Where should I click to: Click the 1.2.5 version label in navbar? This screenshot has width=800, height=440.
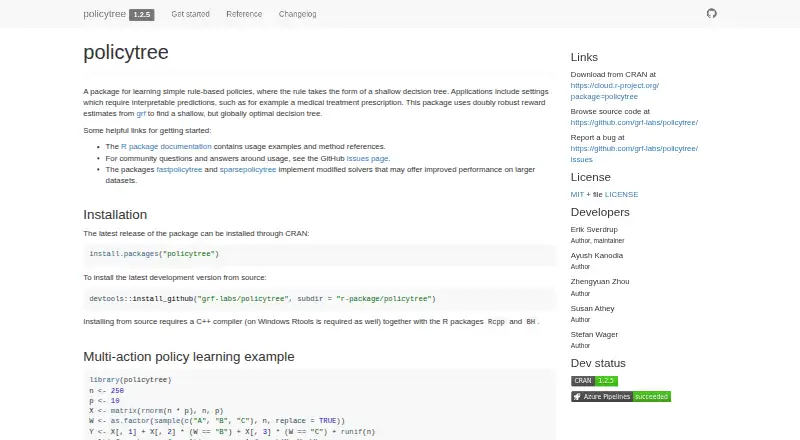click(142, 14)
